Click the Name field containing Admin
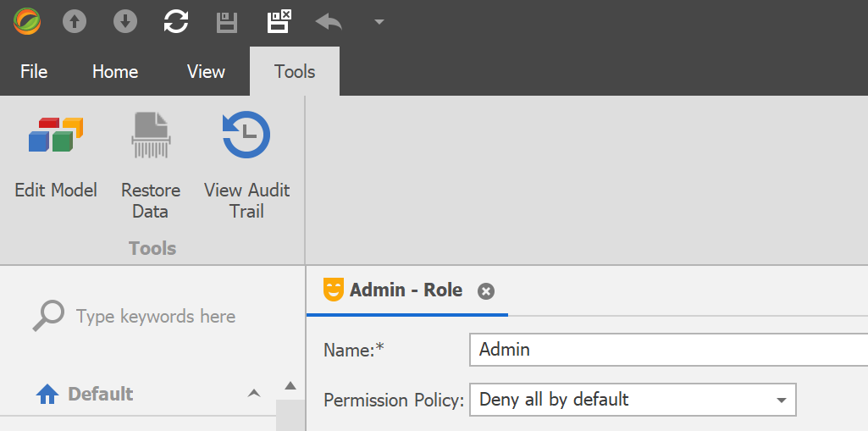 [x=669, y=350]
